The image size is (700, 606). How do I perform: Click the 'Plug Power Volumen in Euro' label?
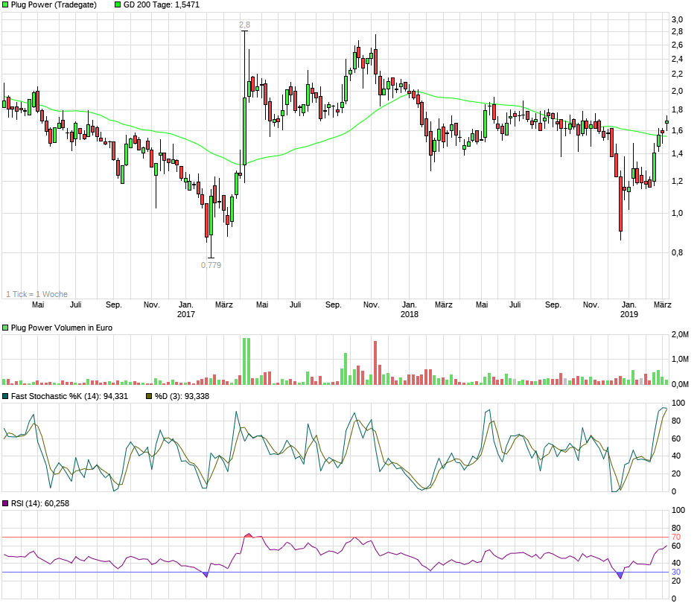pyautogui.click(x=62, y=328)
